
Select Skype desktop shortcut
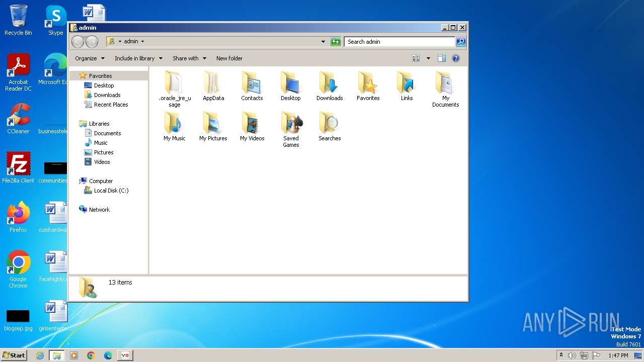pyautogui.click(x=56, y=20)
